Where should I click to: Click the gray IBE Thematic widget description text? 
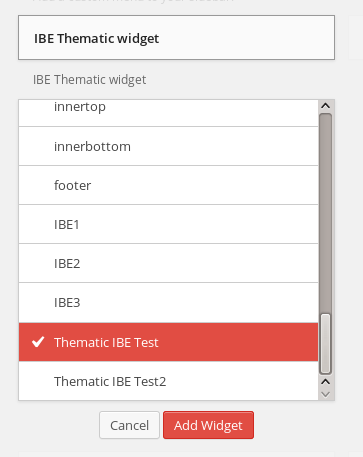pos(89,80)
